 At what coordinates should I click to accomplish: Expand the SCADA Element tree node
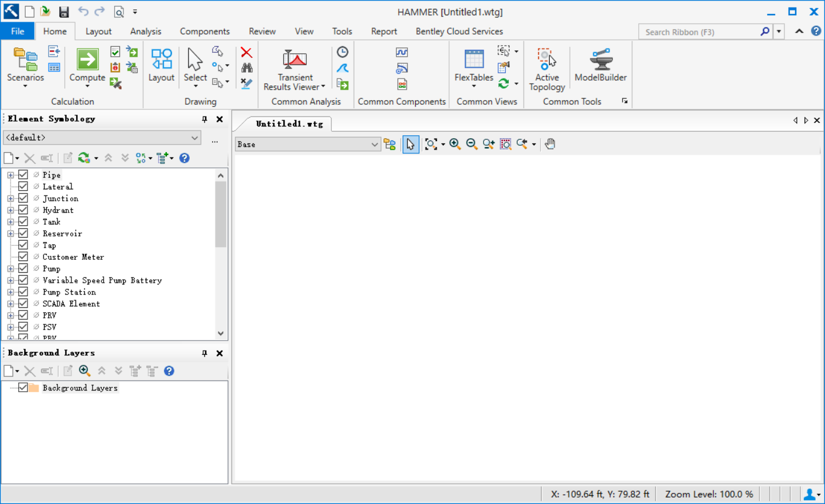(x=11, y=304)
